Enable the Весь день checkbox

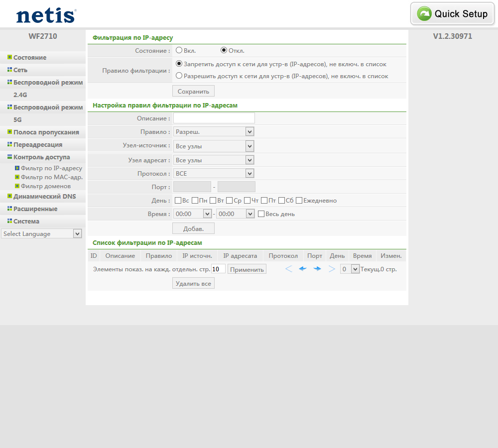click(261, 214)
